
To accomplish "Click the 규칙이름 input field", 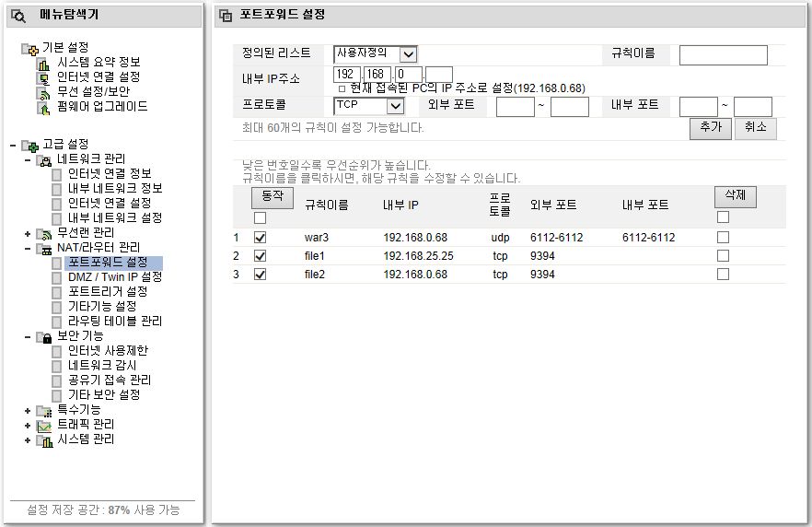I will coord(723,55).
